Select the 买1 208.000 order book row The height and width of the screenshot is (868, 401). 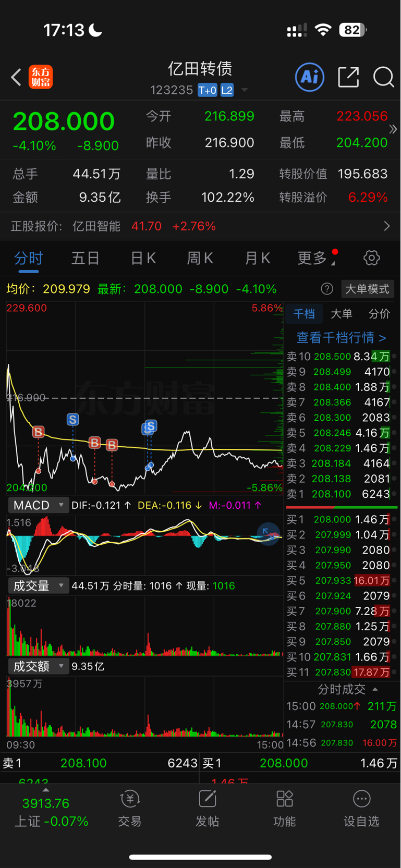(341, 519)
